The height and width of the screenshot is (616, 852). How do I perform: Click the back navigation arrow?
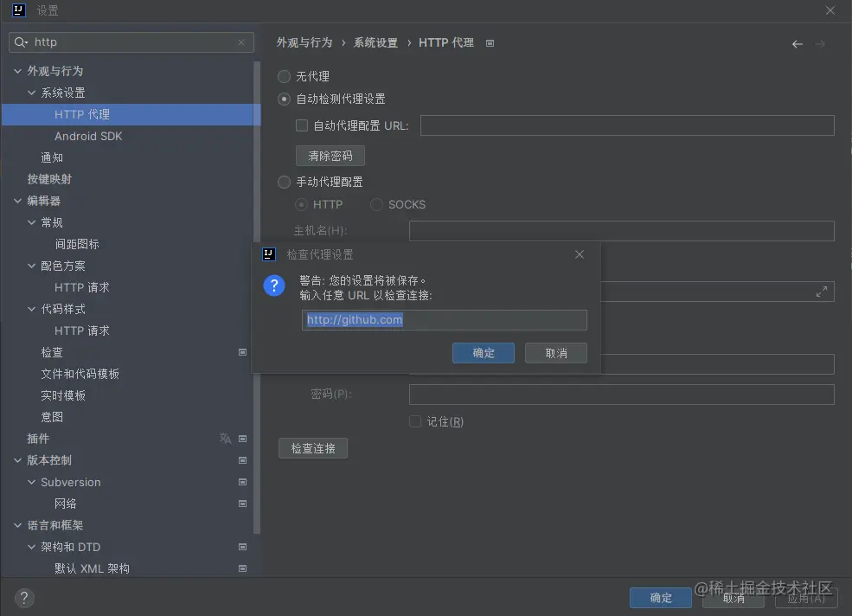(798, 44)
